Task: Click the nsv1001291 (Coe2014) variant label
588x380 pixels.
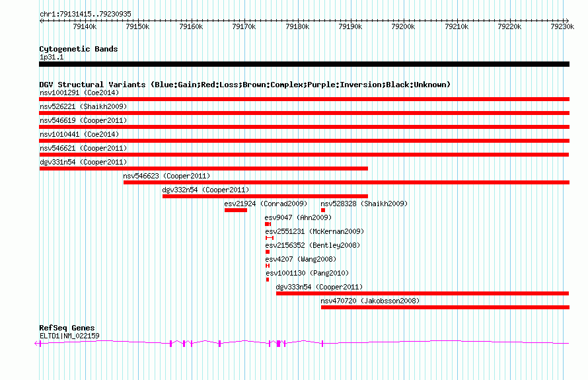Action: pos(70,93)
